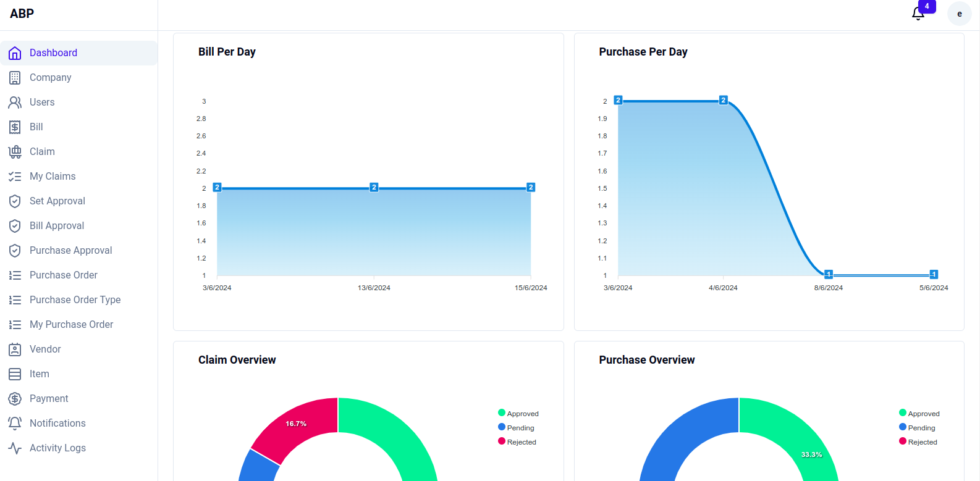Image resolution: width=980 pixels, height=481 pixels.
Task: Click 13/6/2024 data point on Bill chart
Action: 374,188
